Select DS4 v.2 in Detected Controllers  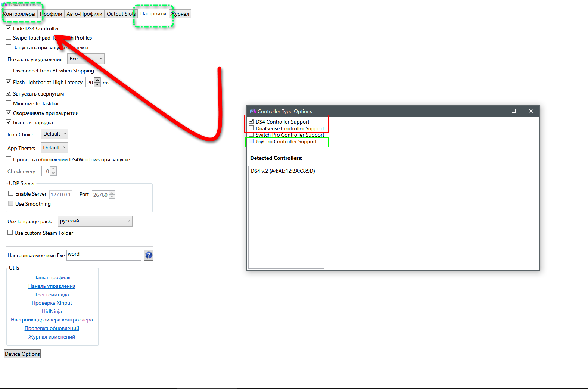pyautogui.click(x=283, y=171)
